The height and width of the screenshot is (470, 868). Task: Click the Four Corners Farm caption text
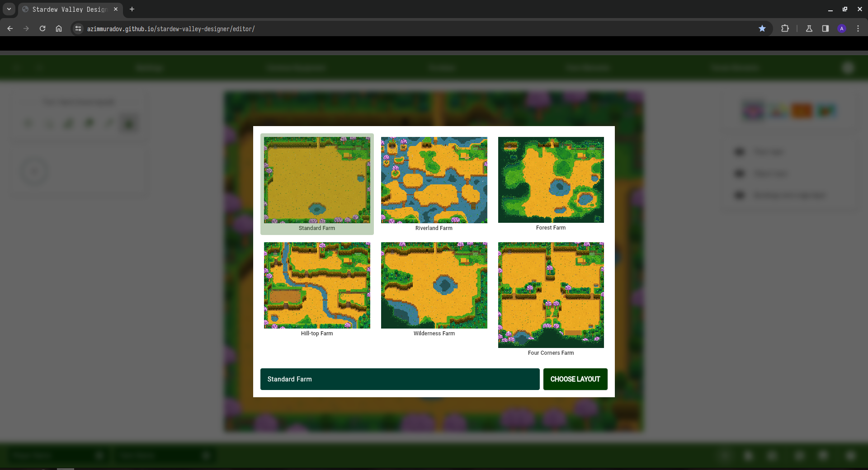point(551,353)
